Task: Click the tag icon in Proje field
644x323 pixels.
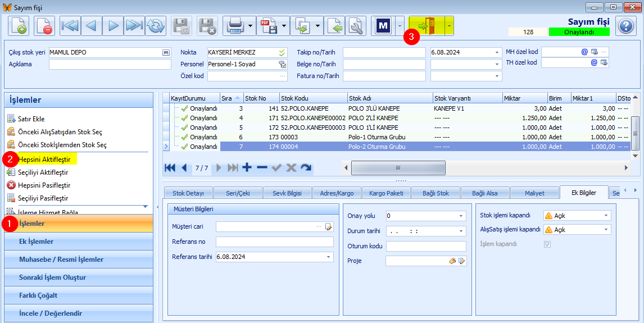Action: (x=452, y=261)
